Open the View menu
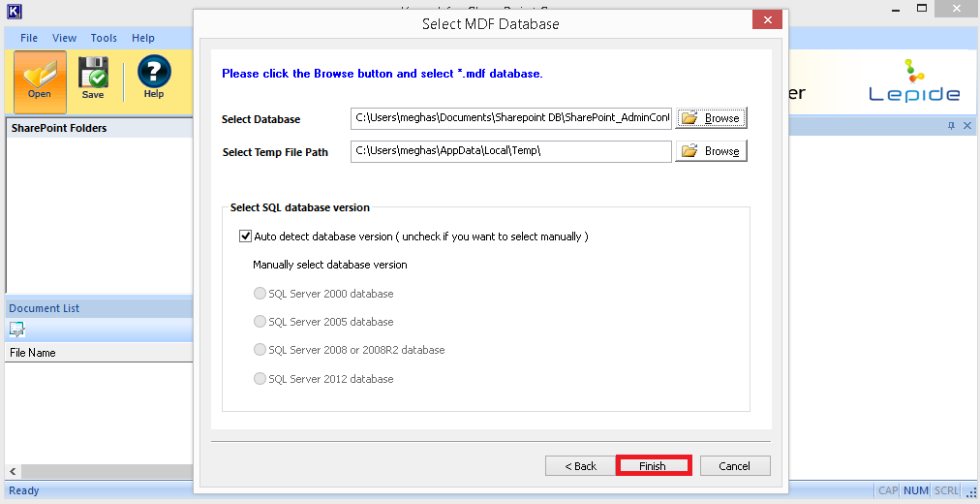 64,38
